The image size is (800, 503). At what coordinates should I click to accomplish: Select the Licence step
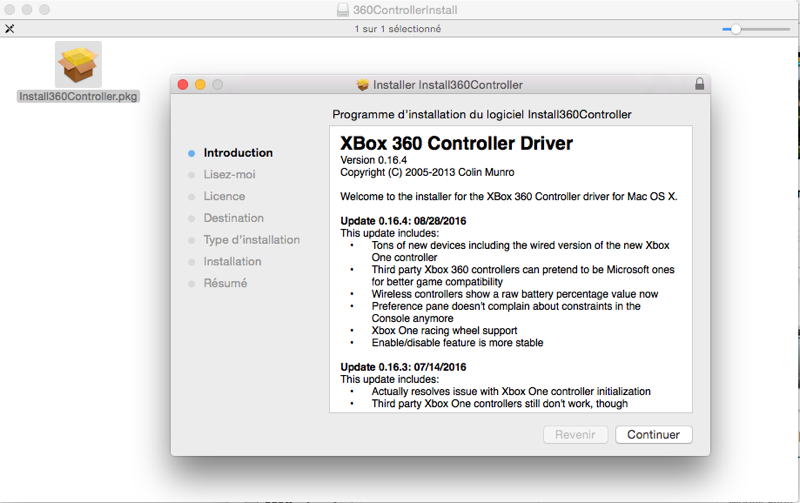[224, 196]
